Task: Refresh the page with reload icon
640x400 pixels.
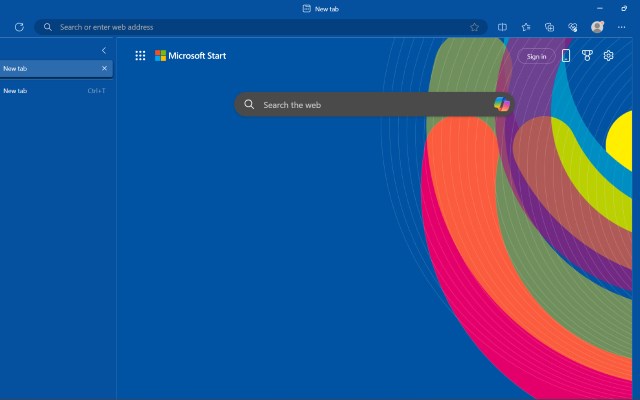Action: [19, 27]
